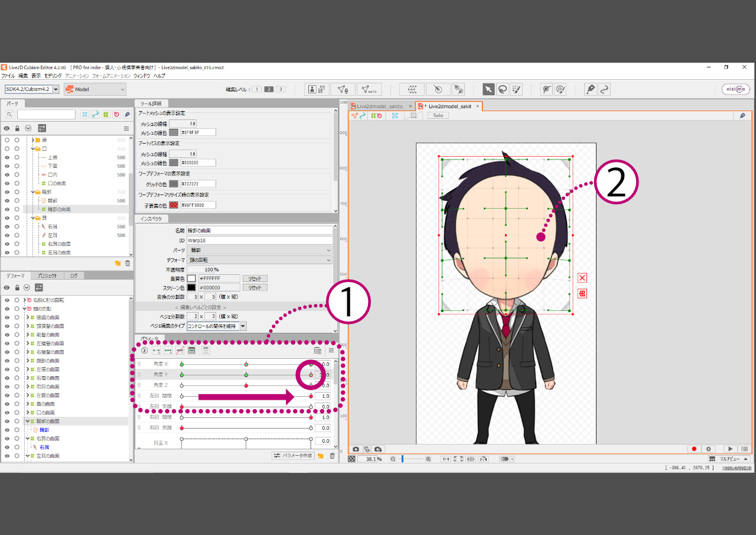This screenshot has height=535, width=756.
Task: Open the nizima button
Action: tap(736, 89)
